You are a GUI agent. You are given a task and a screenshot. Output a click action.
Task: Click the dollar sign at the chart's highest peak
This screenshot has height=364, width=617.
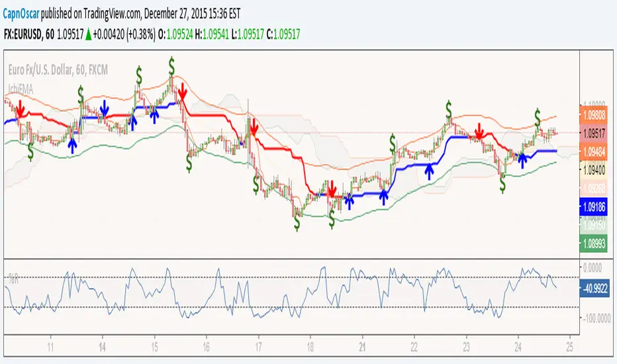pyautogui.click(x=171, y=66)
